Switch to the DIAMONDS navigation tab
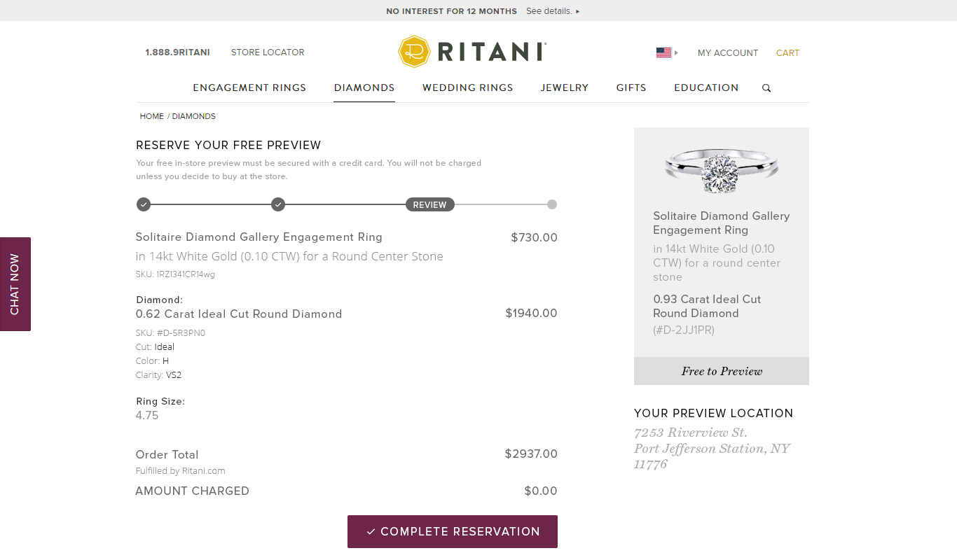The width and height of the screenshot is (957, 560). point(364,87)
